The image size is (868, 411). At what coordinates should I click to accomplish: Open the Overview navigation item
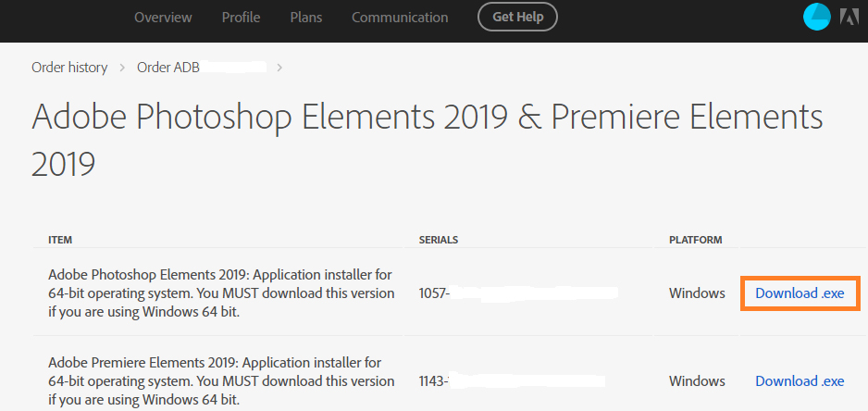coord(163,18)
